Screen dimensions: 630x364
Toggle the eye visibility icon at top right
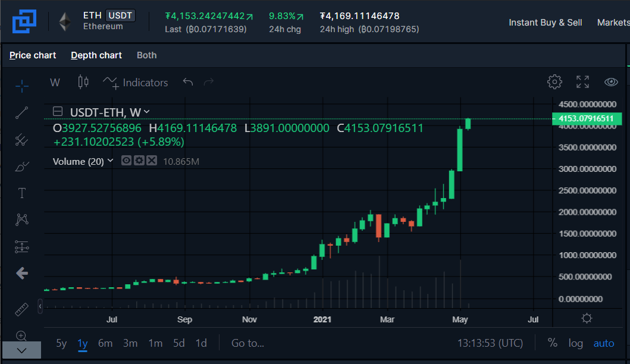tap(611, 82)
